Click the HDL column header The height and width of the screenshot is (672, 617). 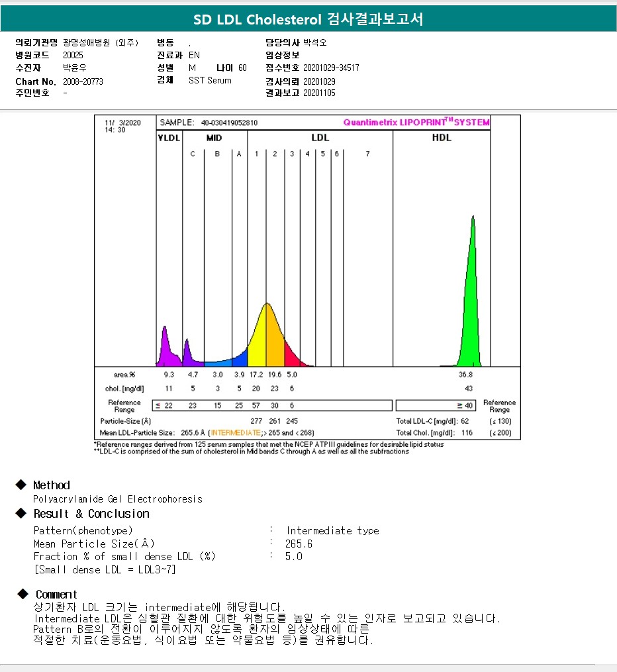[x=442, y=138]
